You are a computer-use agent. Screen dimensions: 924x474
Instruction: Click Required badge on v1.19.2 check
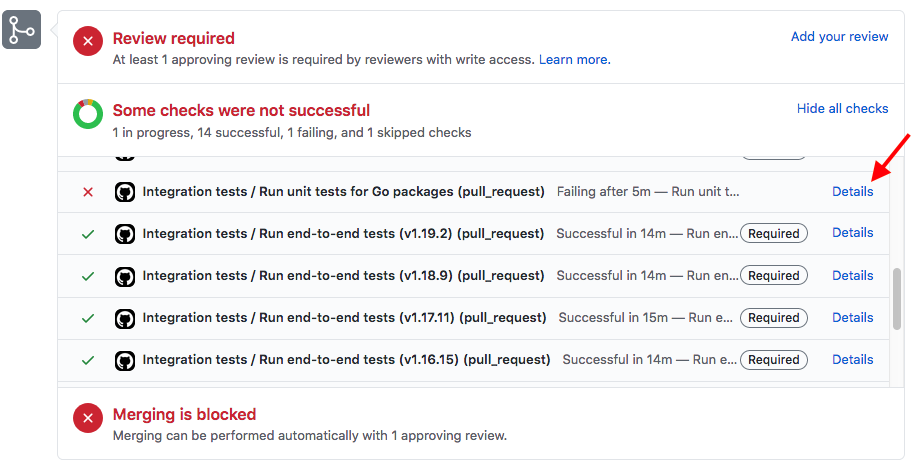773,234
